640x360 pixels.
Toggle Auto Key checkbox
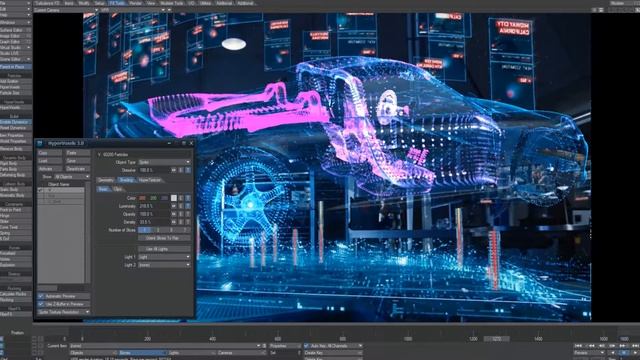307,346
